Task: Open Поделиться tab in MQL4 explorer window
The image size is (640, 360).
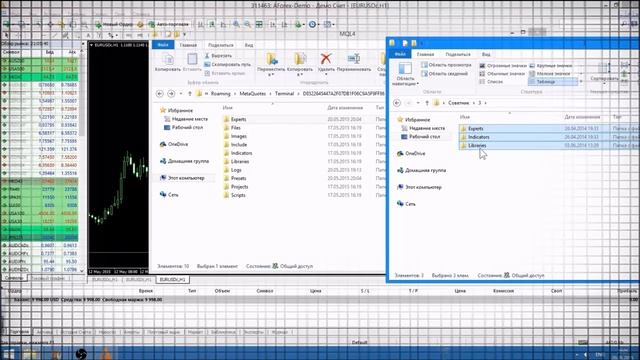Action: 221,45
